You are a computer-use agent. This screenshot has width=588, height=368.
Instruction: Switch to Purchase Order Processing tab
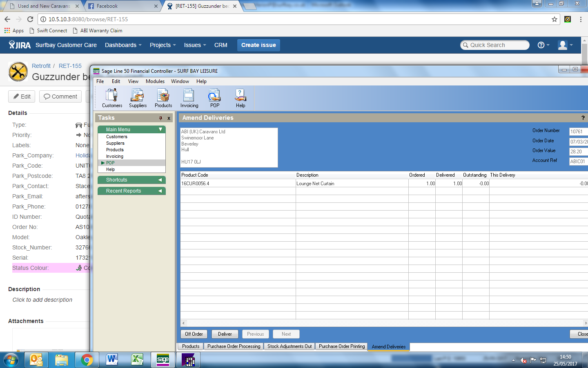pyautogui.click(x=234, y=346)
